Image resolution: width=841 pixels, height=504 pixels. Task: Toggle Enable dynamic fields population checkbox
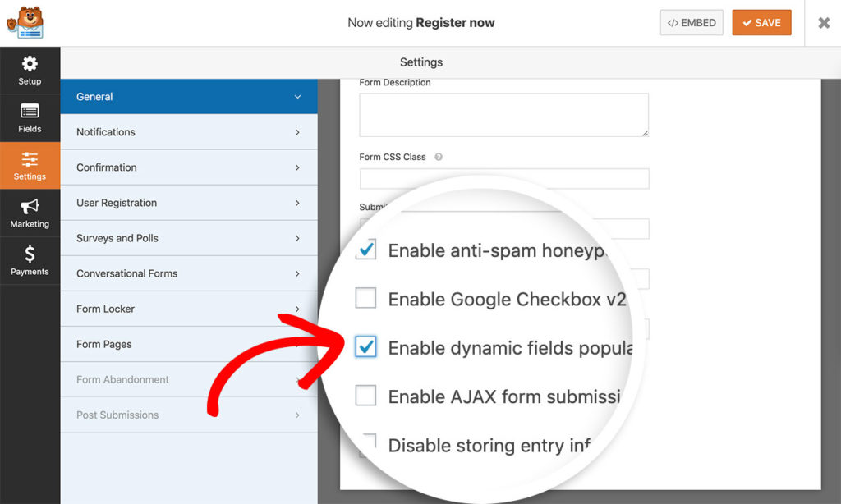point(365,347)
